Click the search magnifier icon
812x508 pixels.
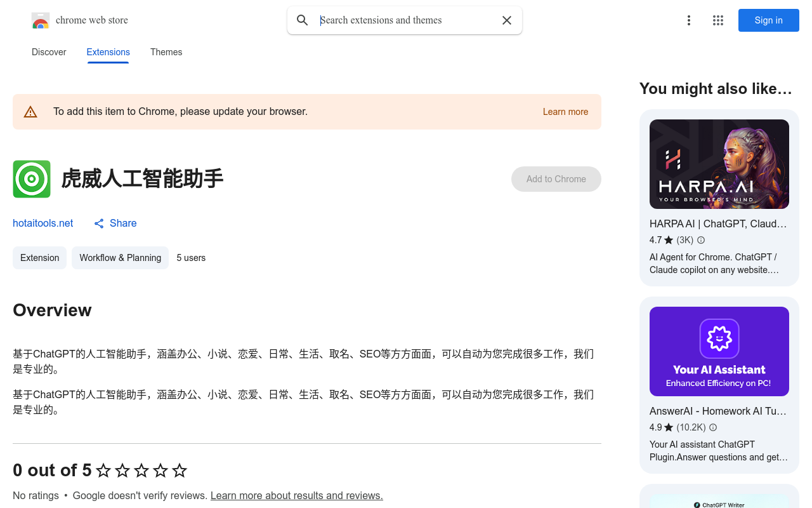click(303, 20)
